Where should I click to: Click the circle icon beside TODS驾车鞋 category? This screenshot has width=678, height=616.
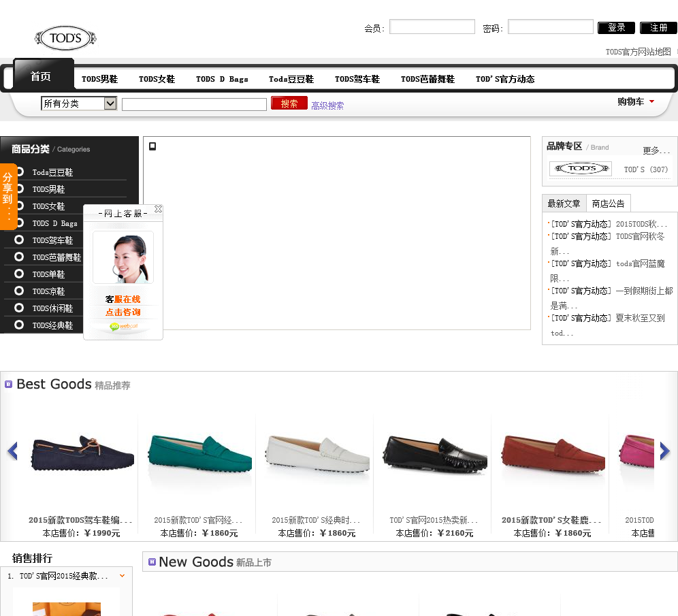tap(19, 240)
